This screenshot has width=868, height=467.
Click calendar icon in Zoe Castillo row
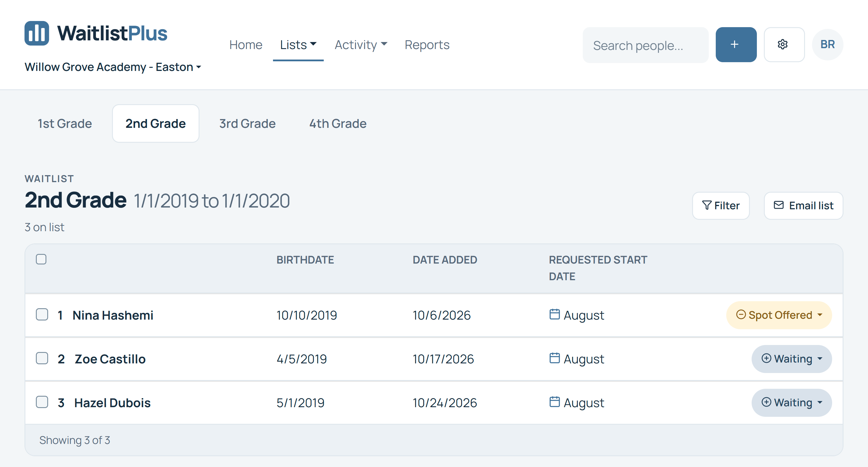[554, 358]
